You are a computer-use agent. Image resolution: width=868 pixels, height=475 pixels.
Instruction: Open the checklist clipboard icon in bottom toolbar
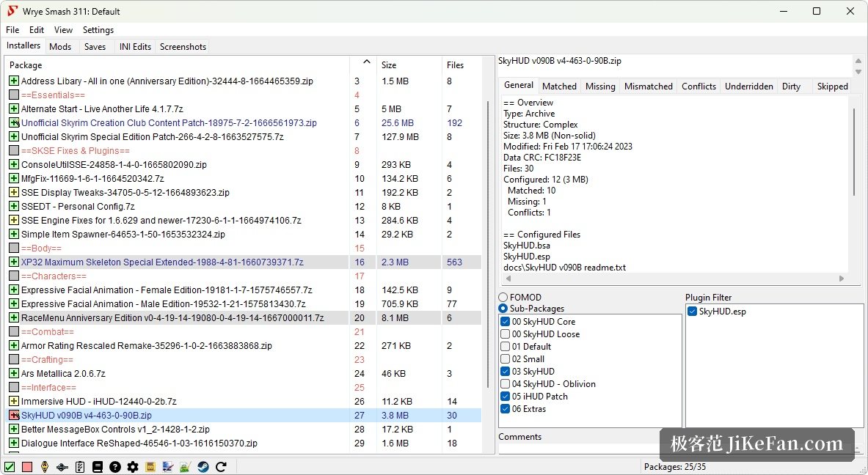[80, 467]
